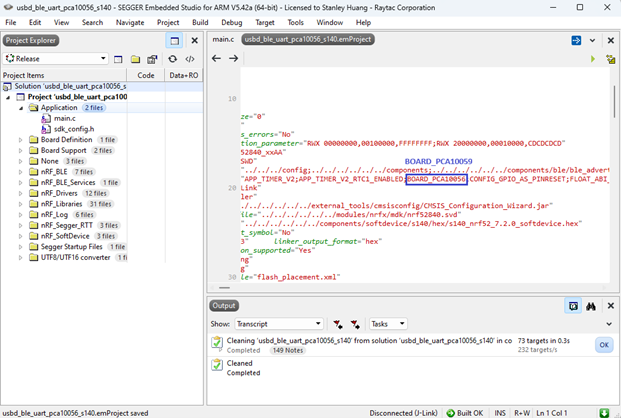Click the refresh icon in Project Explorer

click(x=173, y=59)
